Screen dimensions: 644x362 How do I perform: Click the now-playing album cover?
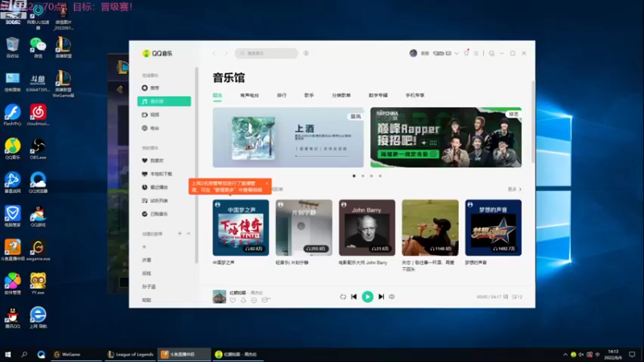219,296
